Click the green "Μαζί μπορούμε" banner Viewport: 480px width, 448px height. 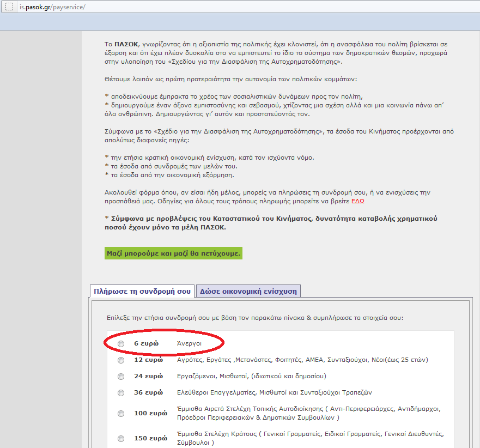pyautogui.click(x=173, y=253)
